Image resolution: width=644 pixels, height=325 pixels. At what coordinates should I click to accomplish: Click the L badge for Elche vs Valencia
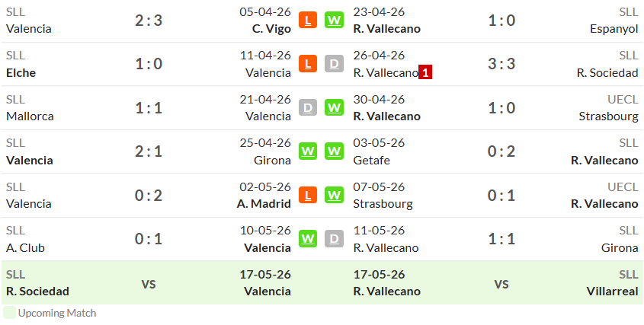[x=308, y=64]
